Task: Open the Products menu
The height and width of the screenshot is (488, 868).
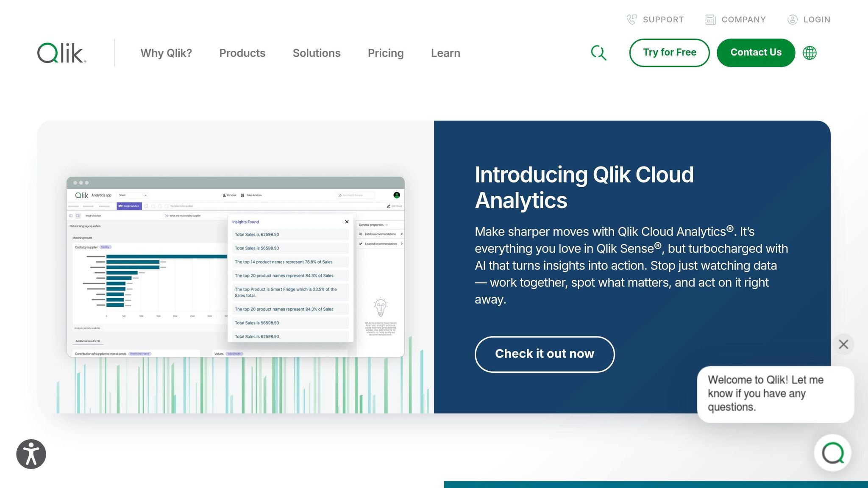Action: 242,53
